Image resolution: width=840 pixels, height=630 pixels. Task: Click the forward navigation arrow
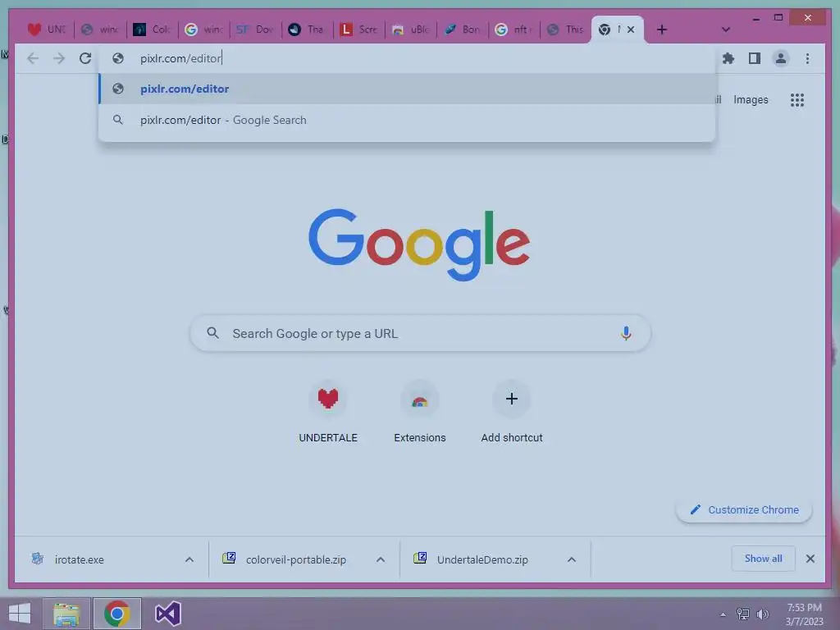(59, 58)
